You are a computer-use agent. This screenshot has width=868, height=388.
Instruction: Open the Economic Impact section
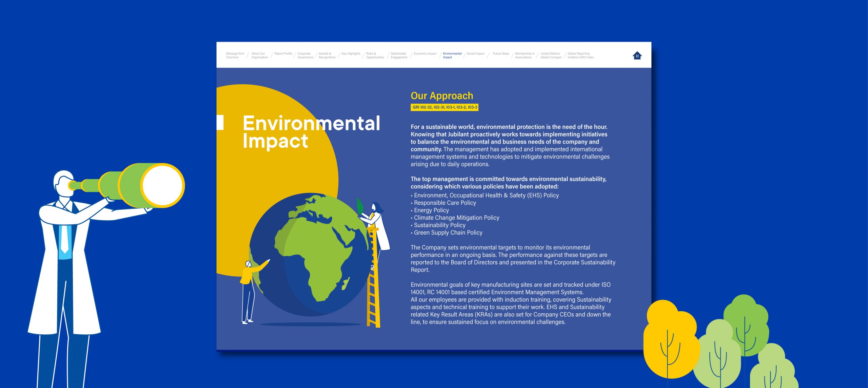[425, 54]
